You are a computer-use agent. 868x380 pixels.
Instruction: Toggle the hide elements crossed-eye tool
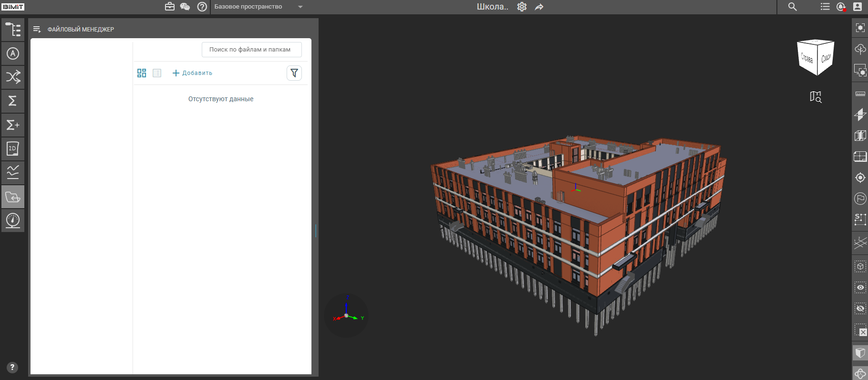[860, 308]
